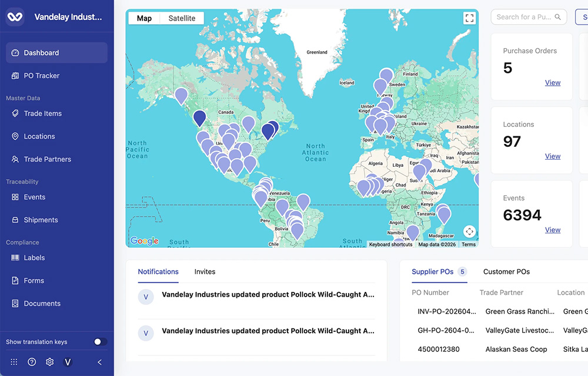View Purchase Orders from the card
Viewport: 588px width, 376px height.
pos(553,82)
